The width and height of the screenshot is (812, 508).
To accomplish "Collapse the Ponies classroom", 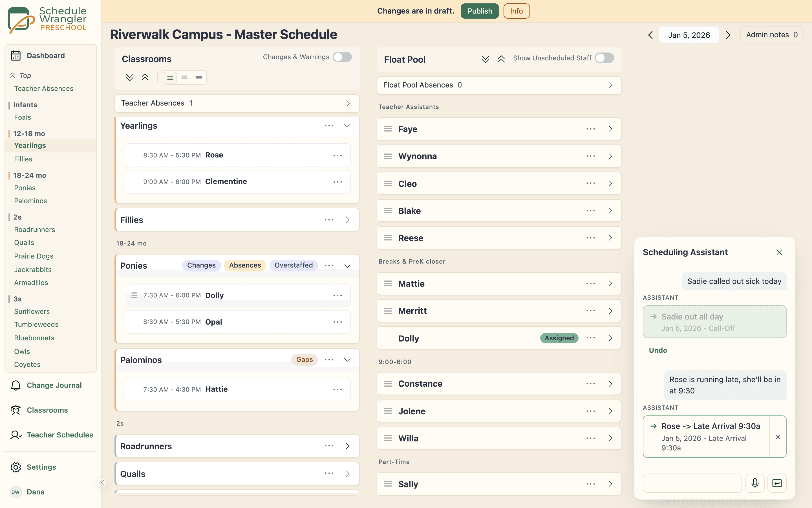I will pos(347,266).
